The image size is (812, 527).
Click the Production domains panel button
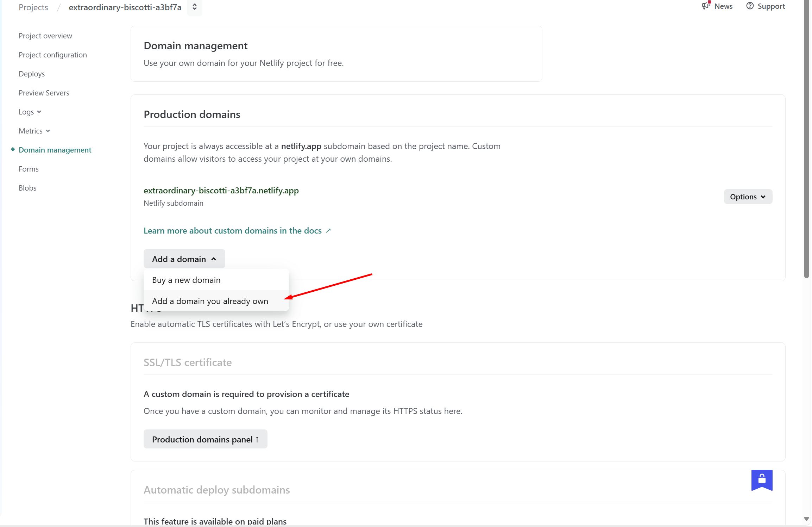(205, 439)
